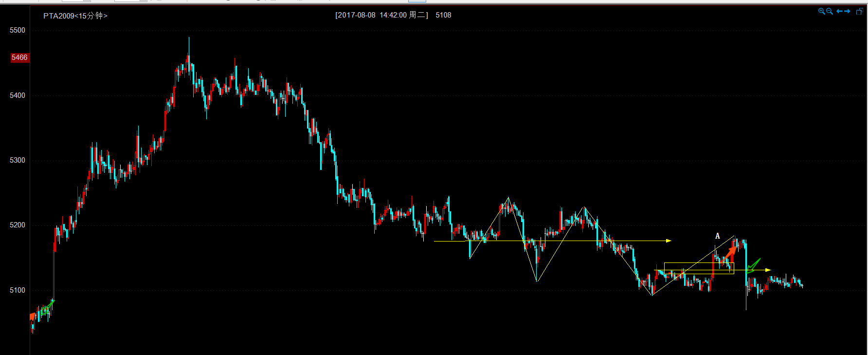
Task: Click the 5108 price value in header
Action: [x=443, y=15]
